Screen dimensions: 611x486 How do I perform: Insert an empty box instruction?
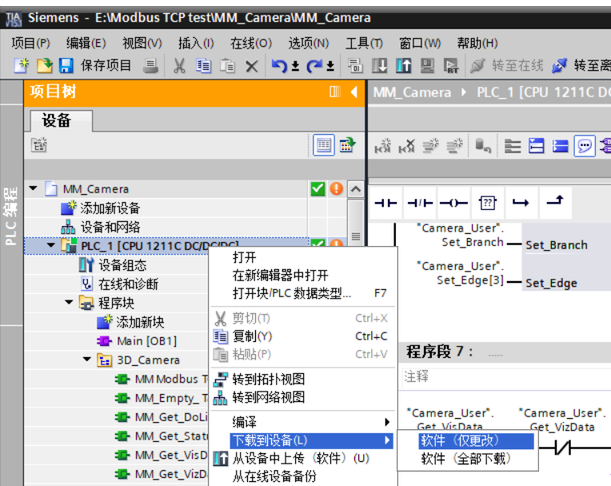click(x=487, y=203)
